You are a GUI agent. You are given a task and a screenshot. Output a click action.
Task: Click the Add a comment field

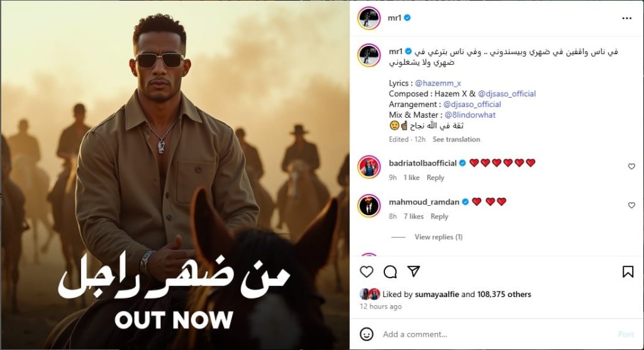click(x=497, y=334)
